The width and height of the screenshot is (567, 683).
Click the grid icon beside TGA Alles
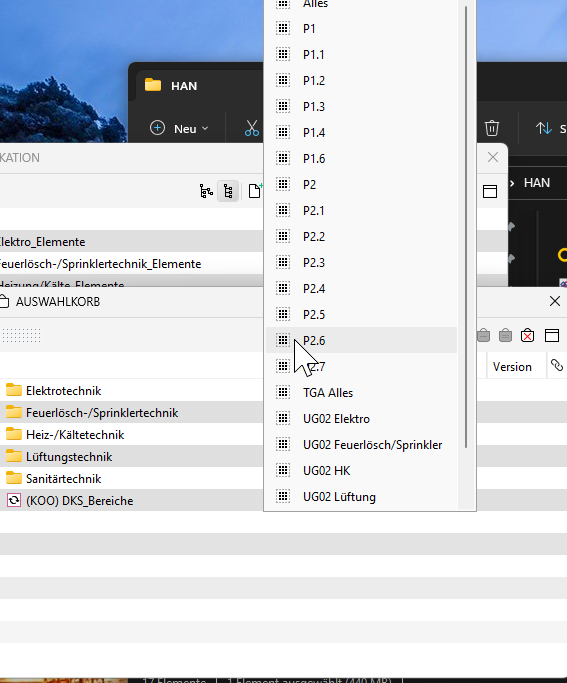click(x=283, y=392)
